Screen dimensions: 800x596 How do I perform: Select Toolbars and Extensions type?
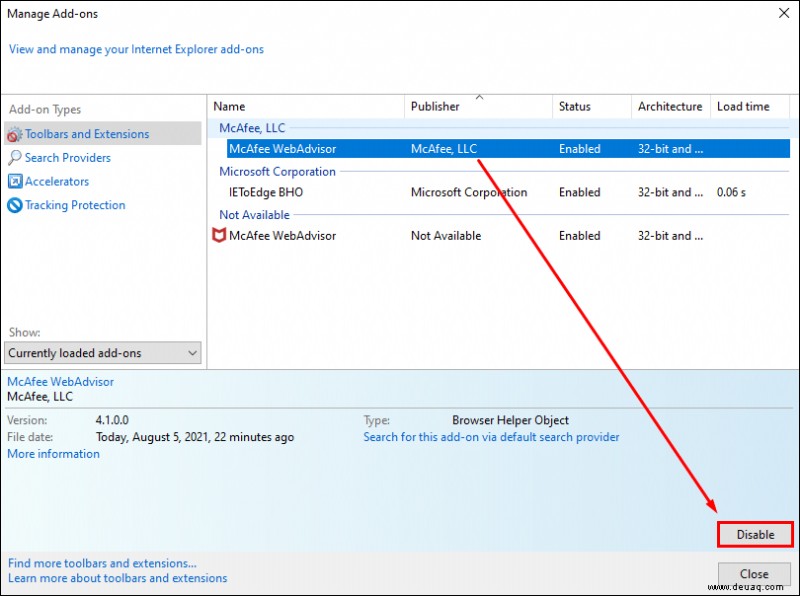[x=103, y=134]
